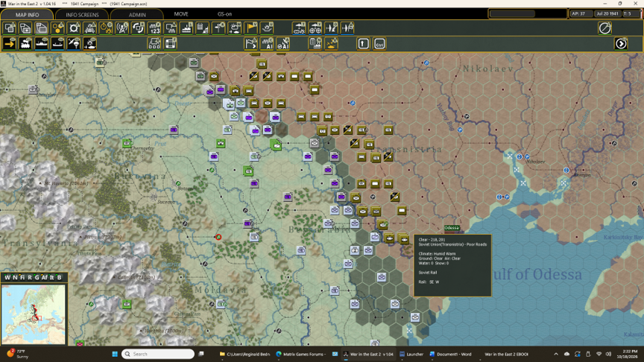The height and width of the screenshot is (362, 644).
Task: Click the red circle marker on the map
Action: pyautogui.click(x=218, y=237)
